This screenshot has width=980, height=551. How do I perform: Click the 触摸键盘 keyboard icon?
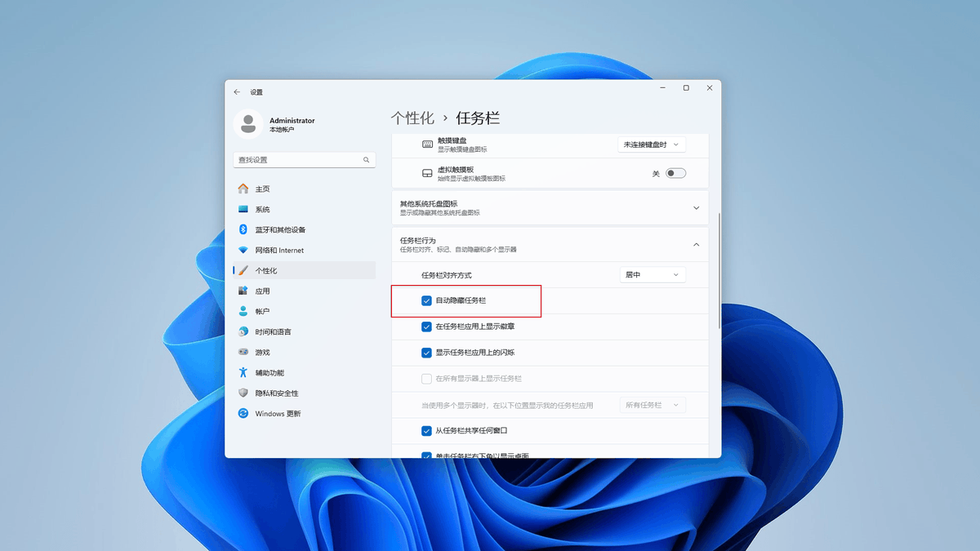pyautogui.click(x=427, y=144)
